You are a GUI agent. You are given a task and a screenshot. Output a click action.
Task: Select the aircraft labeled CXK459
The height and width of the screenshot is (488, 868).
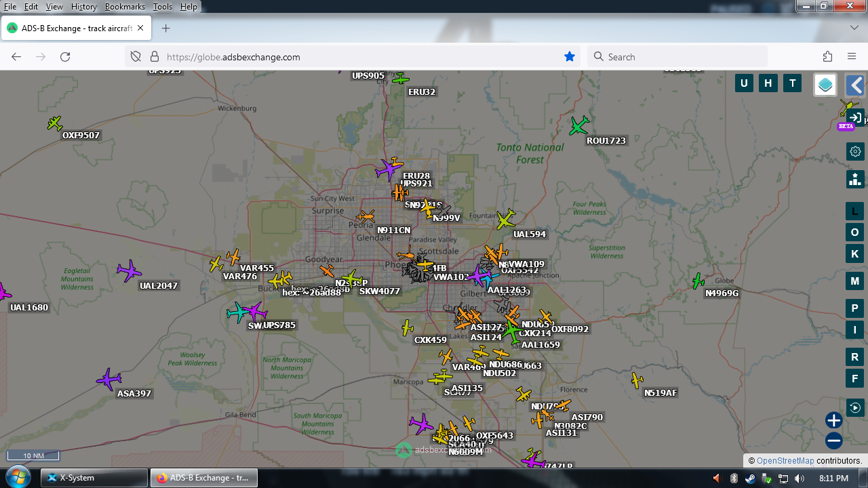(x=407, y=328)
